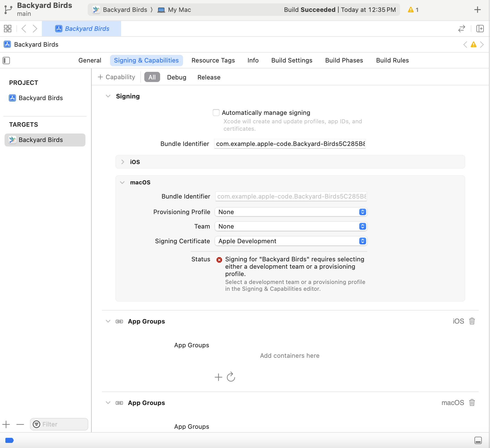The height and width of the screenshot is (448, 490).
Task: Open the Provisioning Profile dropdown
Action: tap(291, 212)
